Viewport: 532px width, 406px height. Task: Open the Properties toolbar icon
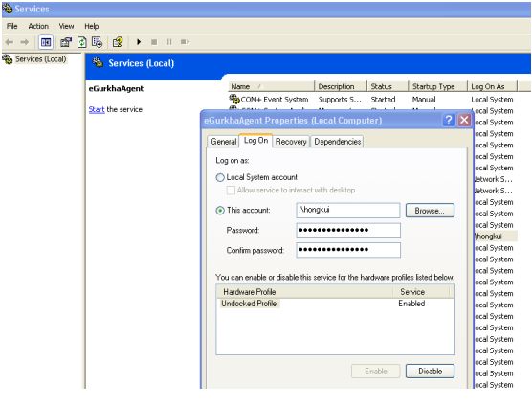coord(66,42)
